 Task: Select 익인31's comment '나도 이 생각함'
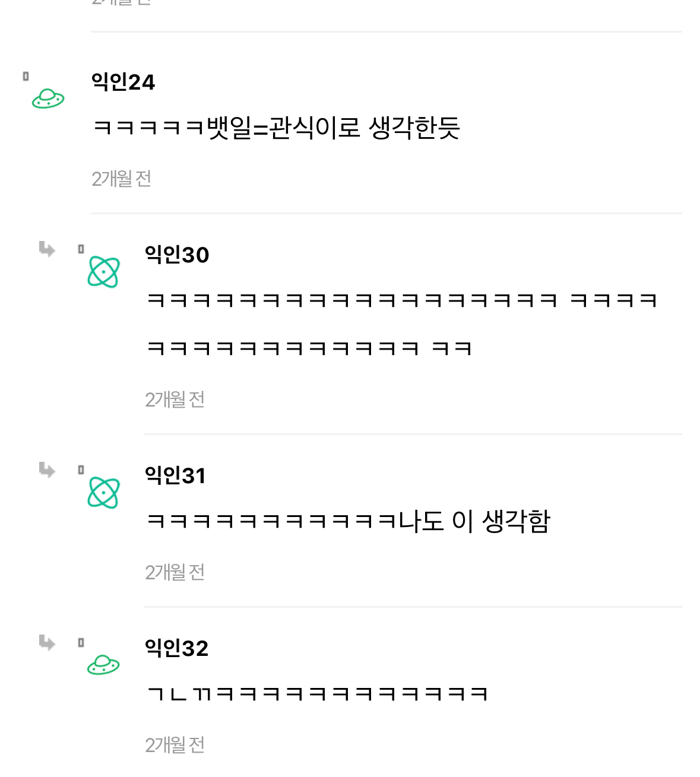(474, 521)
